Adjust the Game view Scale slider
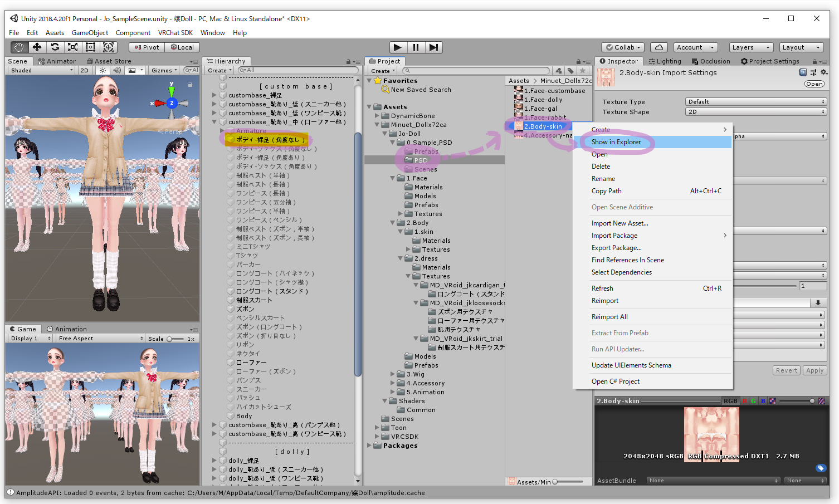The width and height of the screenshot is (839, 504). click(176, 339)
